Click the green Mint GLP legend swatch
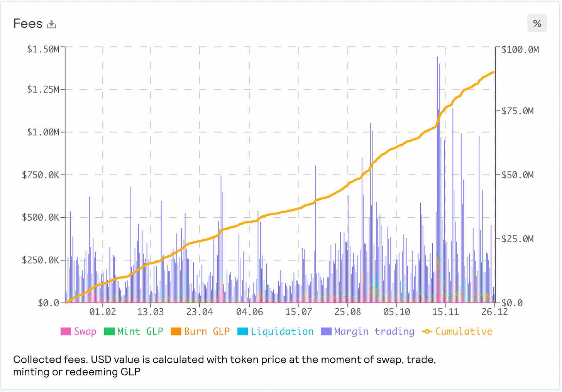 point(109,331)
